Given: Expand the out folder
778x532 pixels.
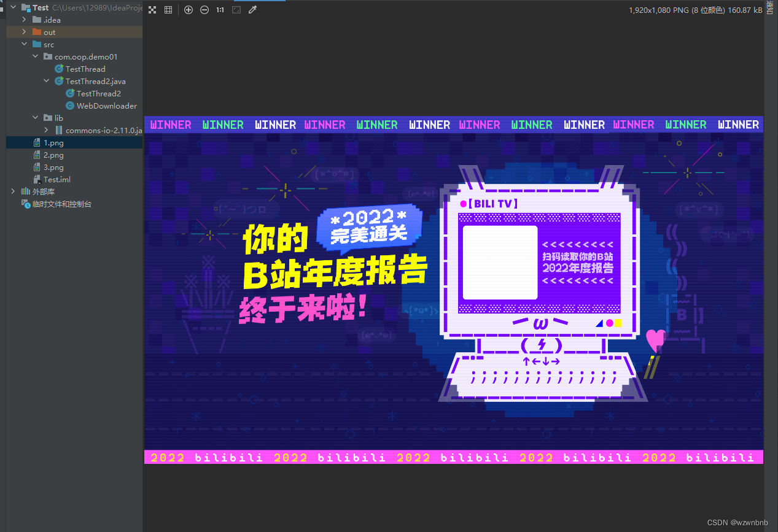Looking at the screenshot, I should pyautogui.click(x=24, y=32).
